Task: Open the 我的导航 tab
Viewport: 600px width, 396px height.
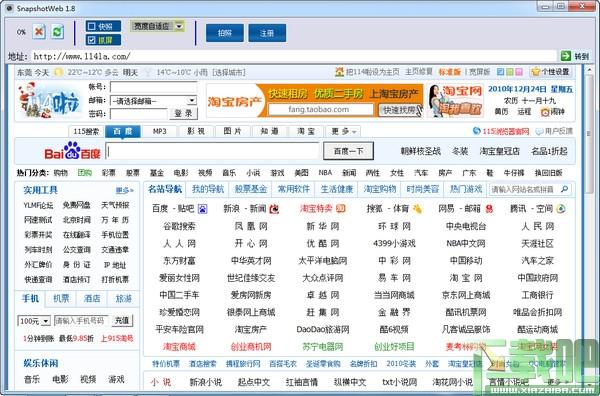Action: (207, 189)
